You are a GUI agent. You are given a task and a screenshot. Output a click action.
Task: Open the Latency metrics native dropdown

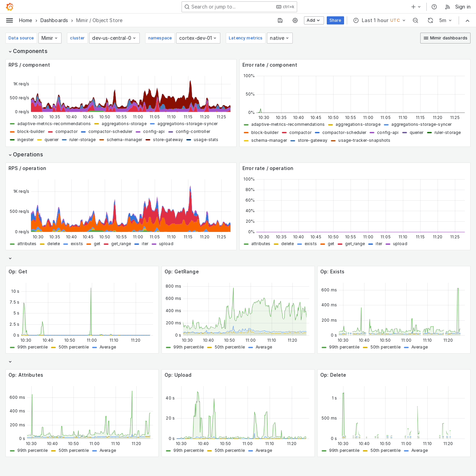280,38
